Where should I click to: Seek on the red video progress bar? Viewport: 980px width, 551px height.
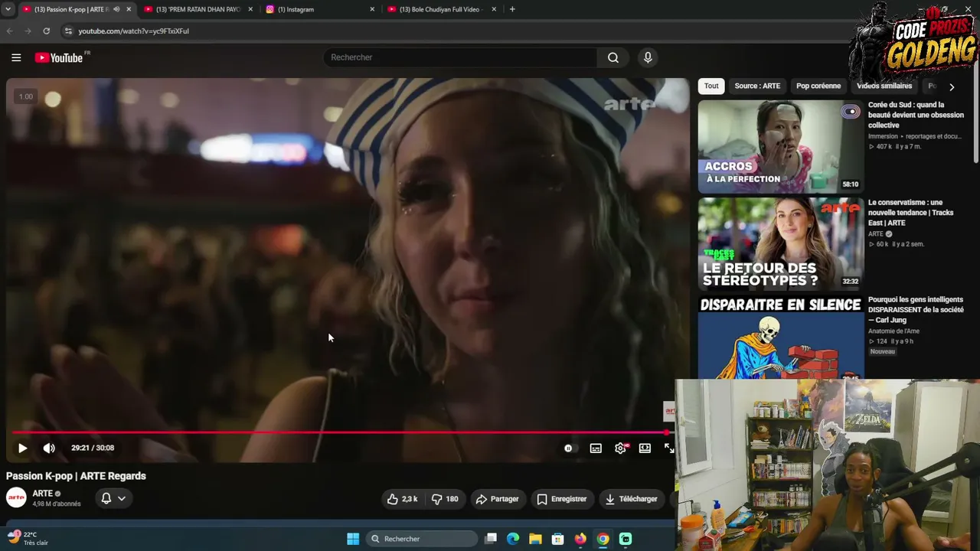click(340, 432)
